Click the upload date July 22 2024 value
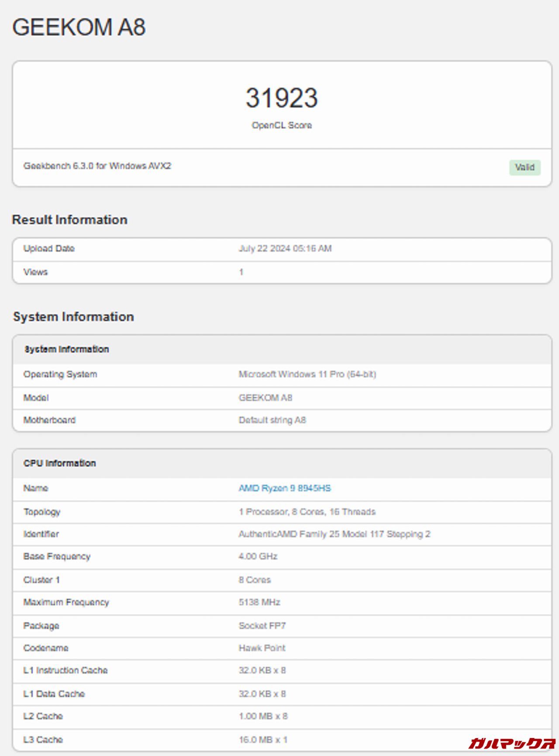 coord(285,249)
